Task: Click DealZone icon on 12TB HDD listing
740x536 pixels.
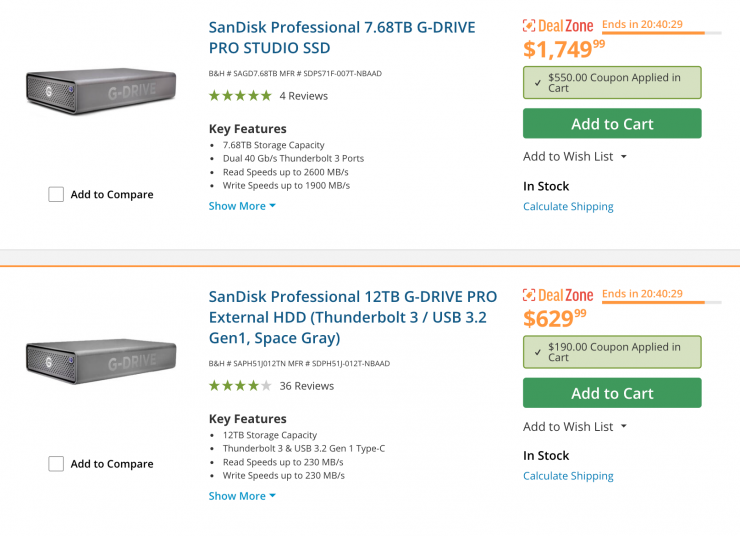Action: click(x=530, y=295)
